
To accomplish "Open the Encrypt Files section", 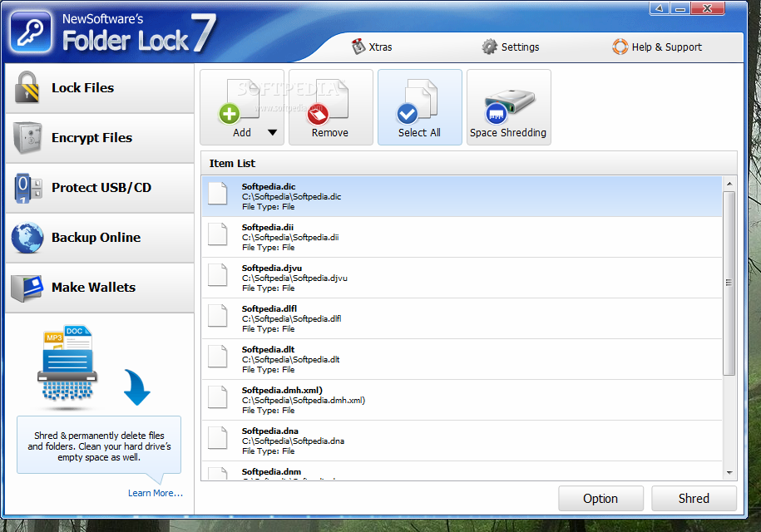I will pos(27,137).
